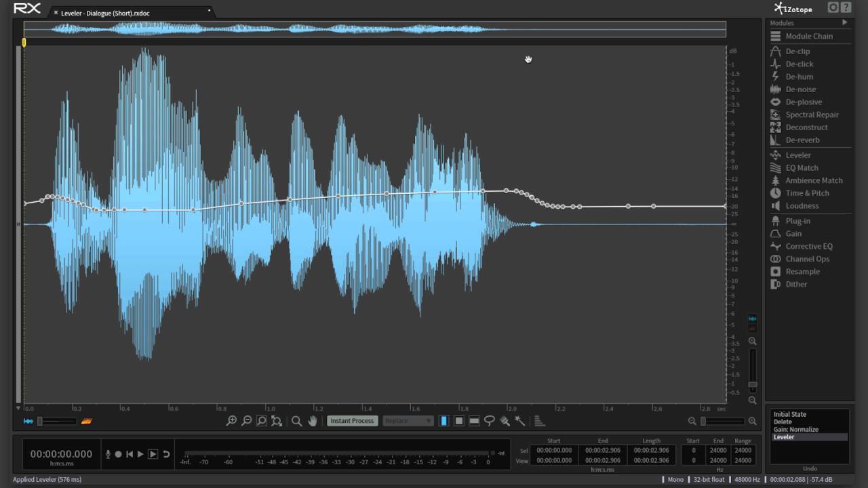Open the Module Chain window
Screen dimensions: 868x488
tap(810, 36)
